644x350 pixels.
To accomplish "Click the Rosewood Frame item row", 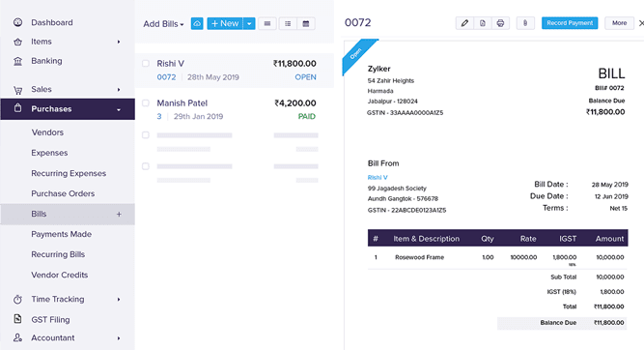I will [498, 259].
